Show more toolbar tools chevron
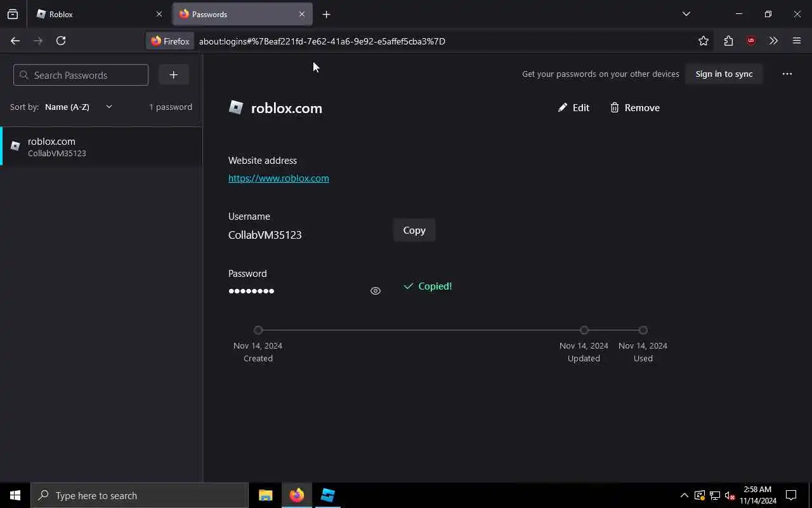The image size is (812, 508). (x=773, y=41)
